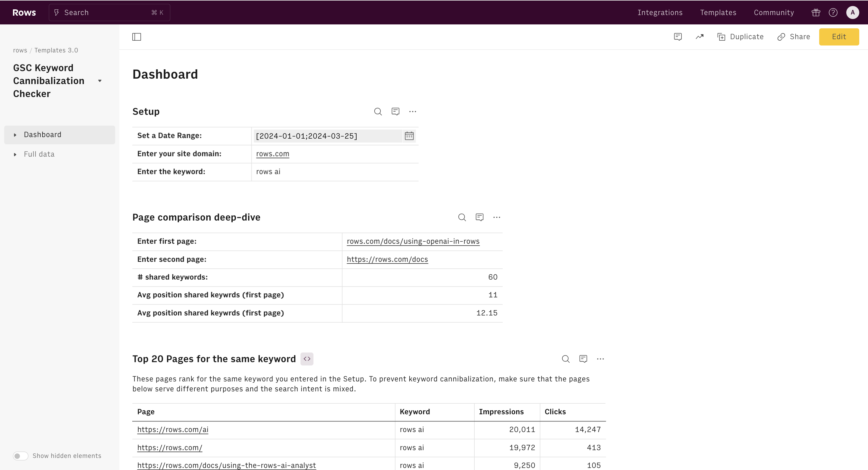Select impressions cell 20,011
Image resolution: width=868 pixels, height=470 pixels.
pos(507,430)
